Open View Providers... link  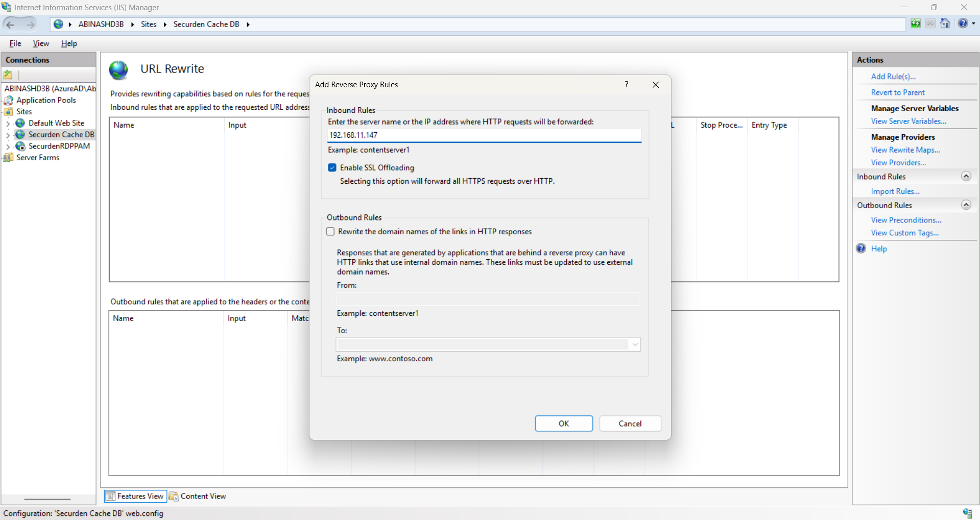tap(898, 163)
